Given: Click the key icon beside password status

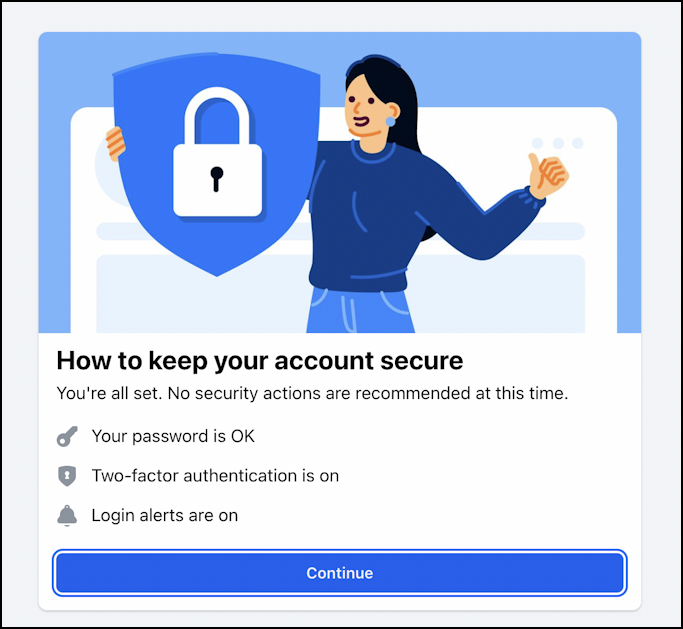Looking at the screenshot, I should point(67,436).
